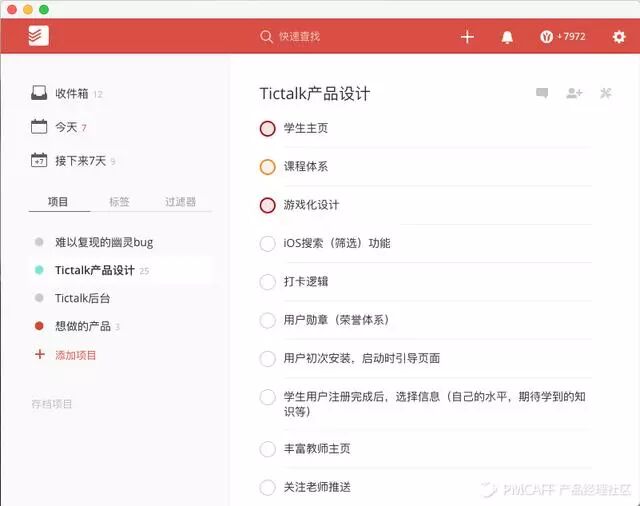Viewport: 640px width, 506px height.
Task: Open 存档项目 archived projects
Action: click(52, 404)
